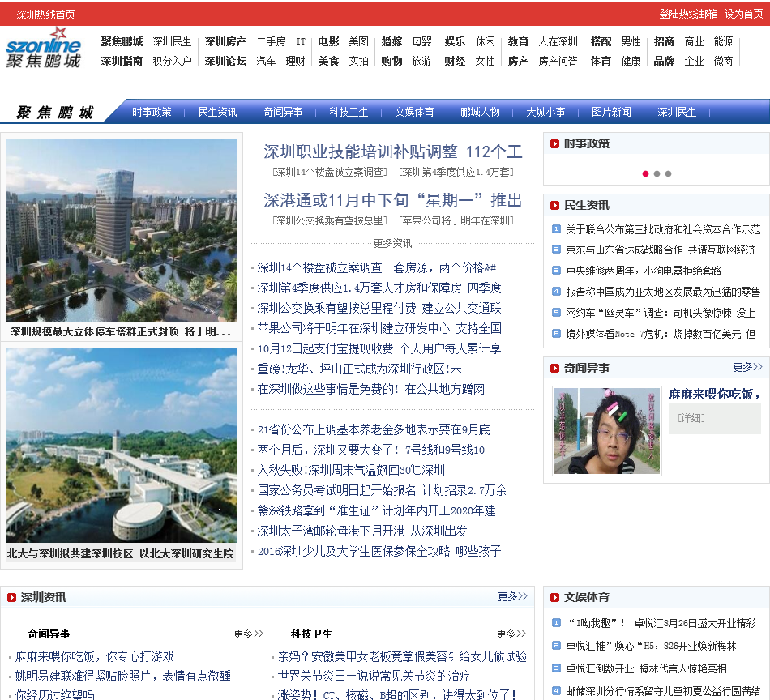Image resolution: width=770 pixels, height=700 pixels.
Task: Click red arrow icon beside 文娱体育 heading
Action: 555,597
